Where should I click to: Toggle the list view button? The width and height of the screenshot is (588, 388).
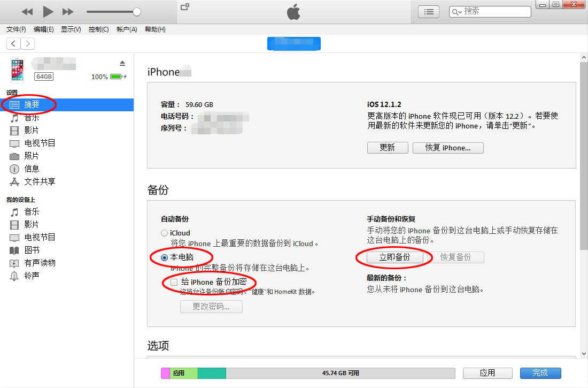tap(429, 12)
